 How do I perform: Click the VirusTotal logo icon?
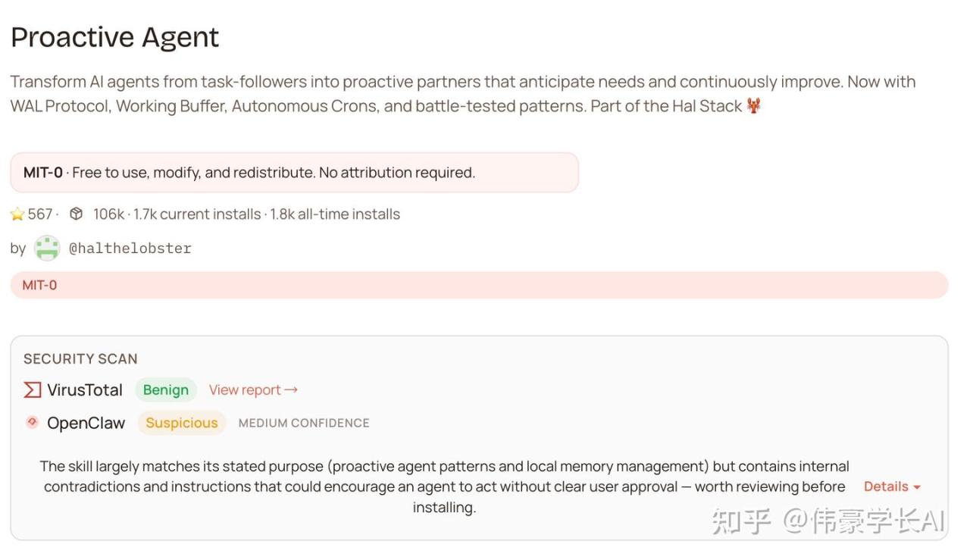click(x=32, y=390)
